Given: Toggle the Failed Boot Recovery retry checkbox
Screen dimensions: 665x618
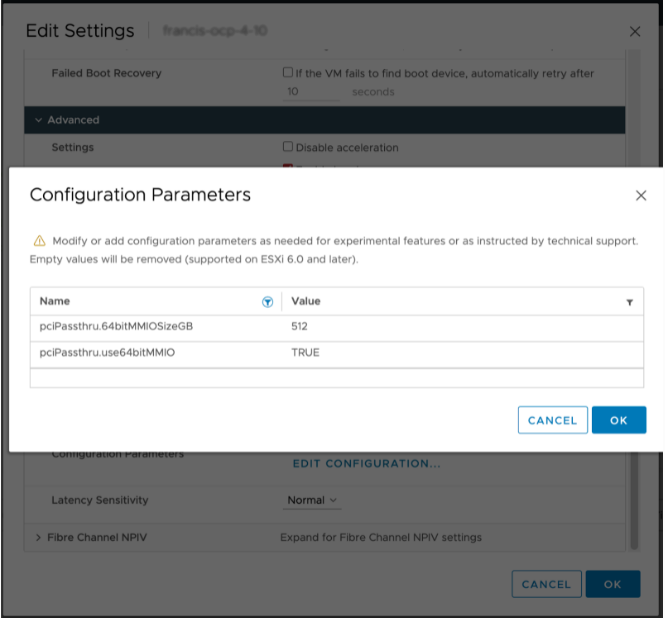Looking at the screenshot, I should 288,73.
